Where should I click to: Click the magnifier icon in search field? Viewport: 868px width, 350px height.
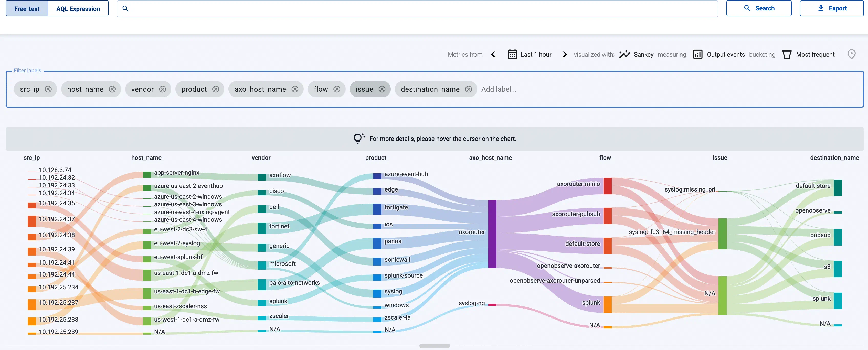pos(125,8)
